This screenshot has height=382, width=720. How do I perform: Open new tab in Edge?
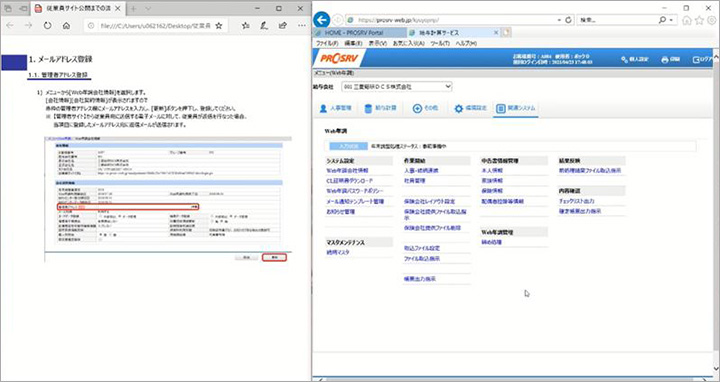[134, 9]
